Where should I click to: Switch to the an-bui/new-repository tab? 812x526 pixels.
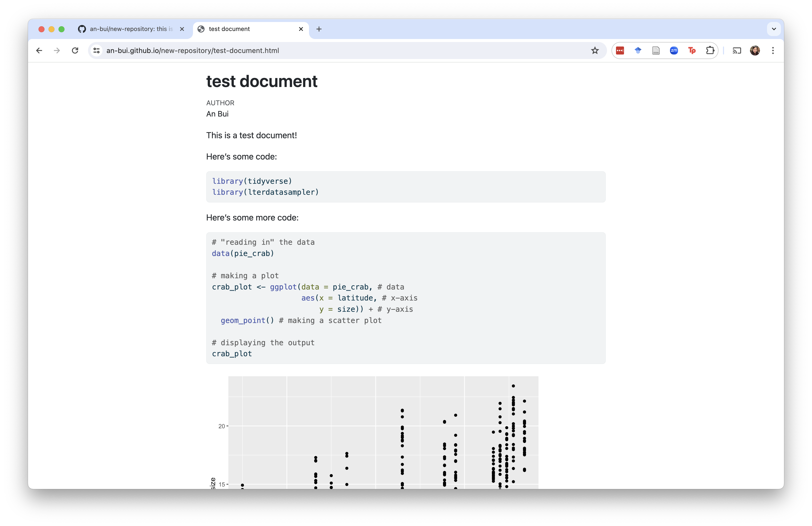[131, 29]
